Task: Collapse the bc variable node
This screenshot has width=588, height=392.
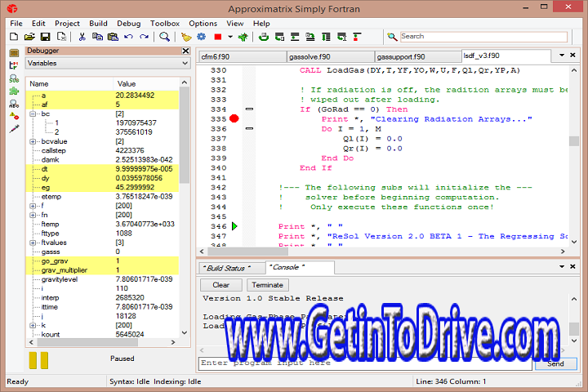Action: coord(33,114)
